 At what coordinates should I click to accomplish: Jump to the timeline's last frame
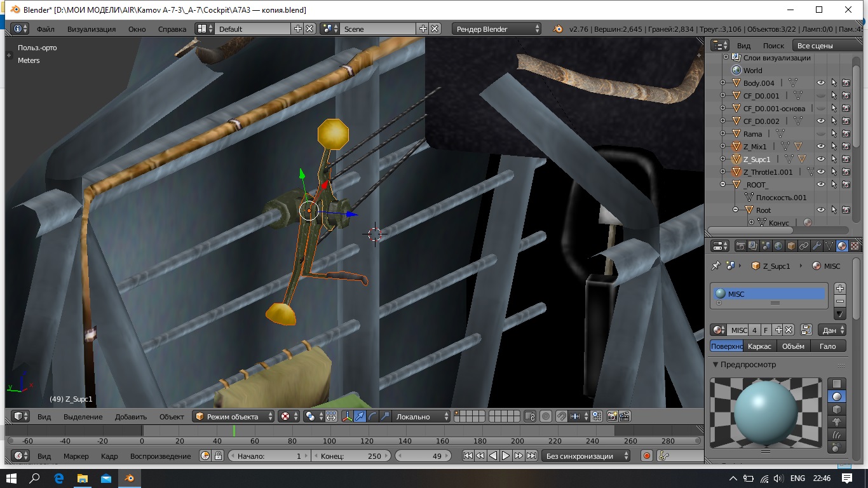click(532, 456)
